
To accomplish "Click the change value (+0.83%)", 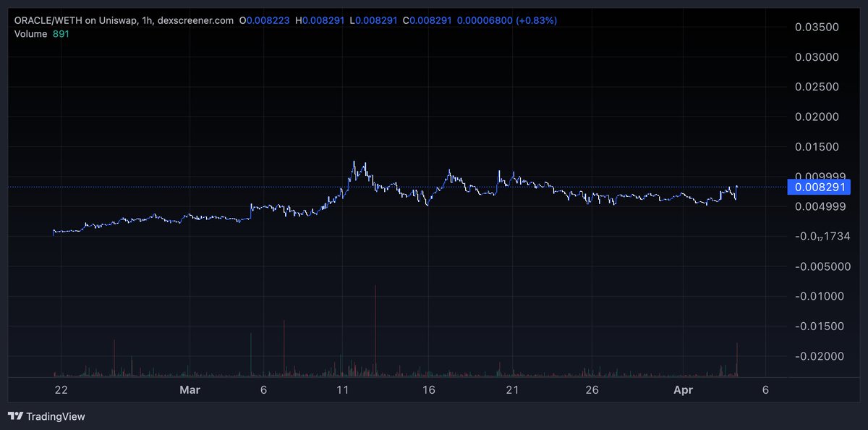I will tap(535, 21).
